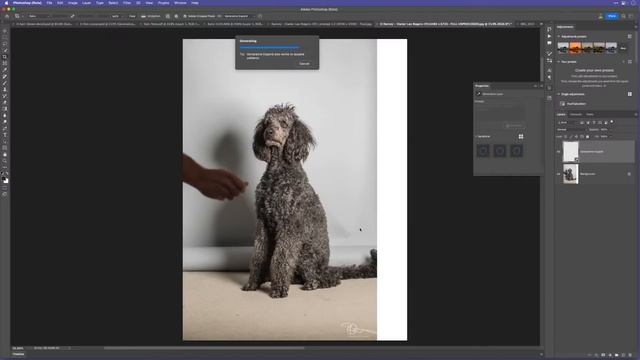Collapse the Variations section

[x=476, y=136]
